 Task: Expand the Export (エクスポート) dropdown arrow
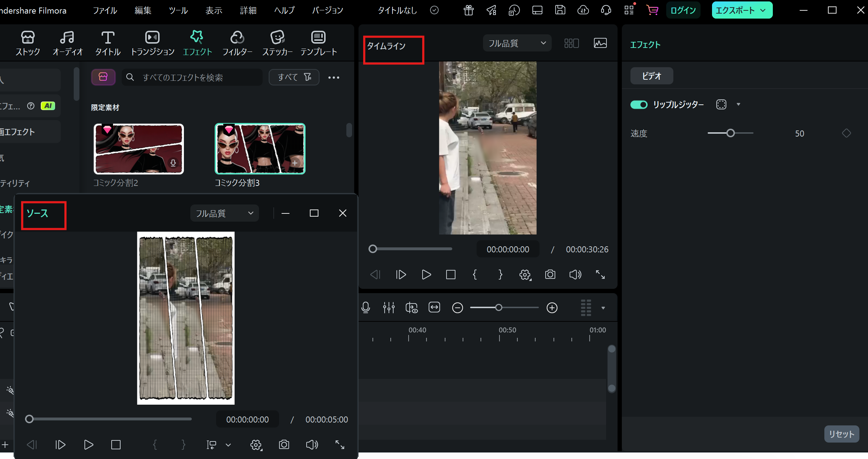click(x=763, y=10)
